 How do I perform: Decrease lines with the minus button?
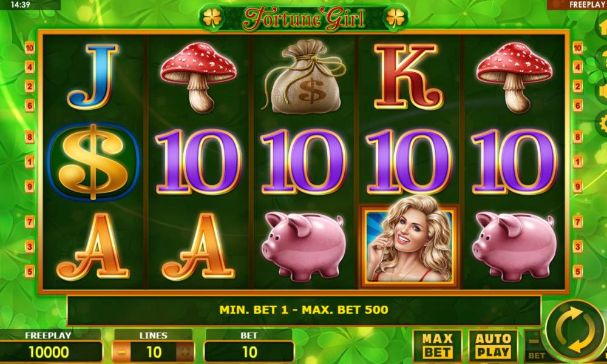[121, 352]
